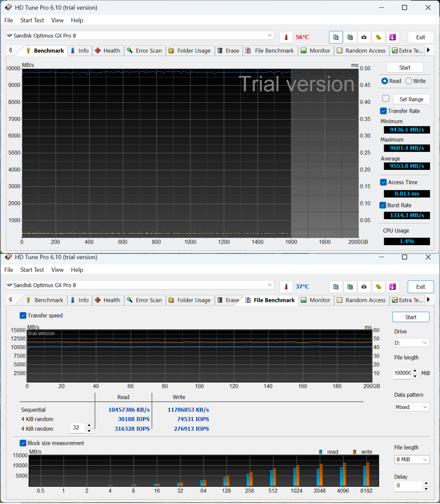The width and height of the screenshot is (440, 504).
Task: Open the Health tab in File Benchmark window
Action: [108, 300]
